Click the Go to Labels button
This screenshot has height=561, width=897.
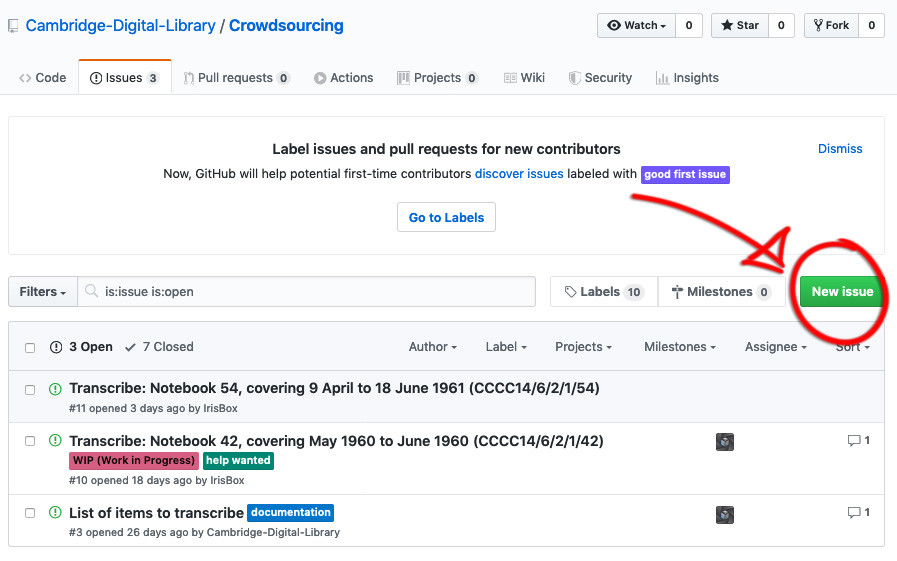[x=446, y=217]
